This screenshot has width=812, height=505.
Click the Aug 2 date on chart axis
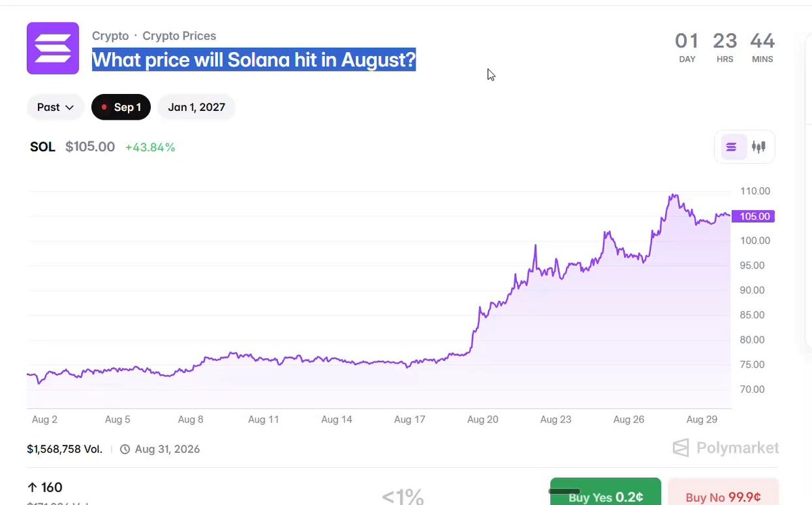pyautogui.click(x=45, y=419)
